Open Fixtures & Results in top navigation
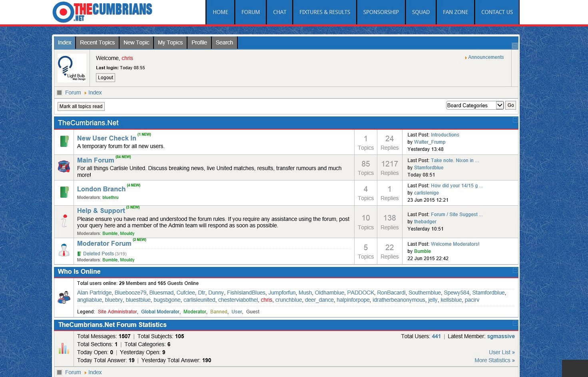The width and height of the screenshot is (588, 377). [325, 12]
